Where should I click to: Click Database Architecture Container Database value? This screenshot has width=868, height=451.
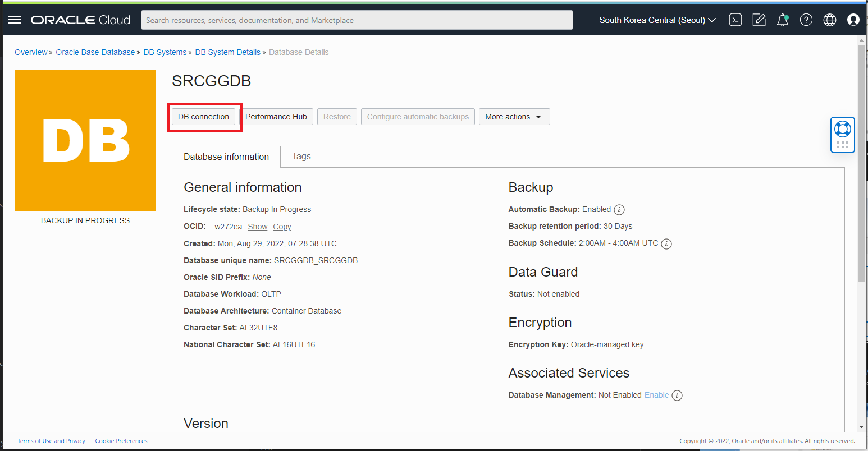(307, 311)
